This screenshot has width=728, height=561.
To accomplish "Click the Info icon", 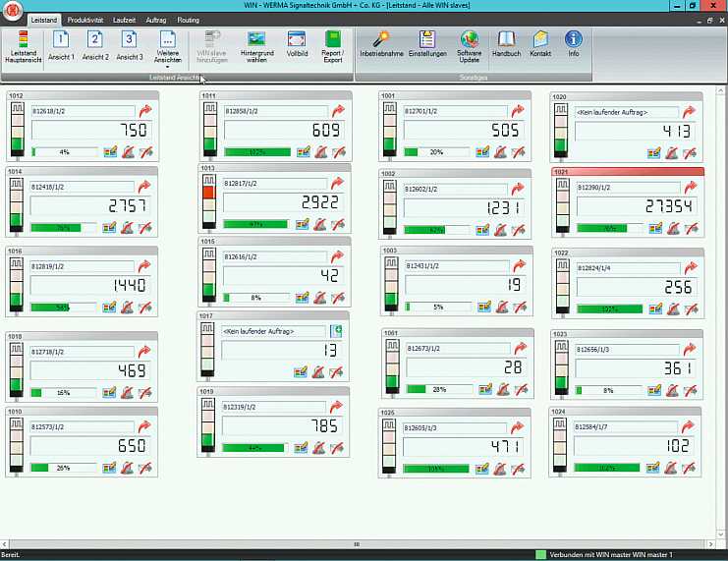I will tap(574, 45).
